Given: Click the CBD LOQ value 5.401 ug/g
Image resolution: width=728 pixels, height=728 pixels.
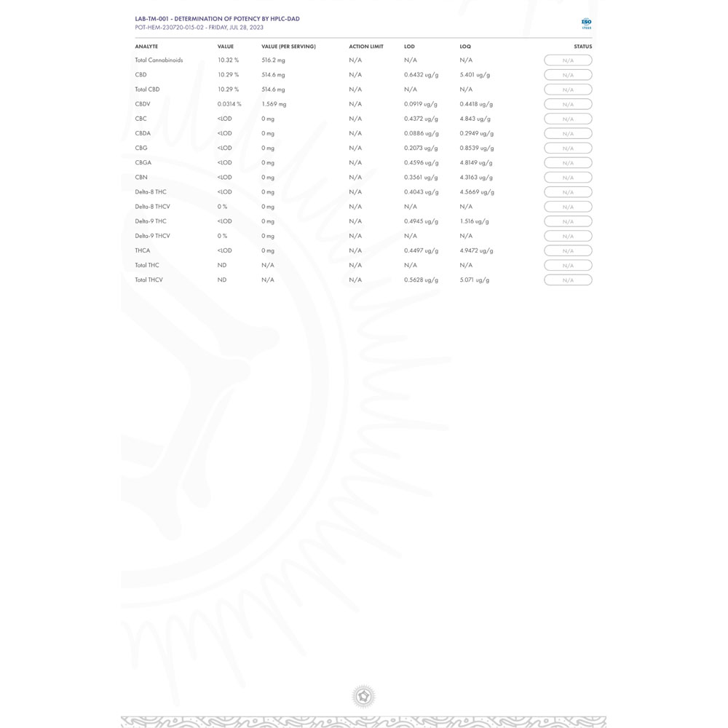Looking at the screenshot, I should point(475,74).
